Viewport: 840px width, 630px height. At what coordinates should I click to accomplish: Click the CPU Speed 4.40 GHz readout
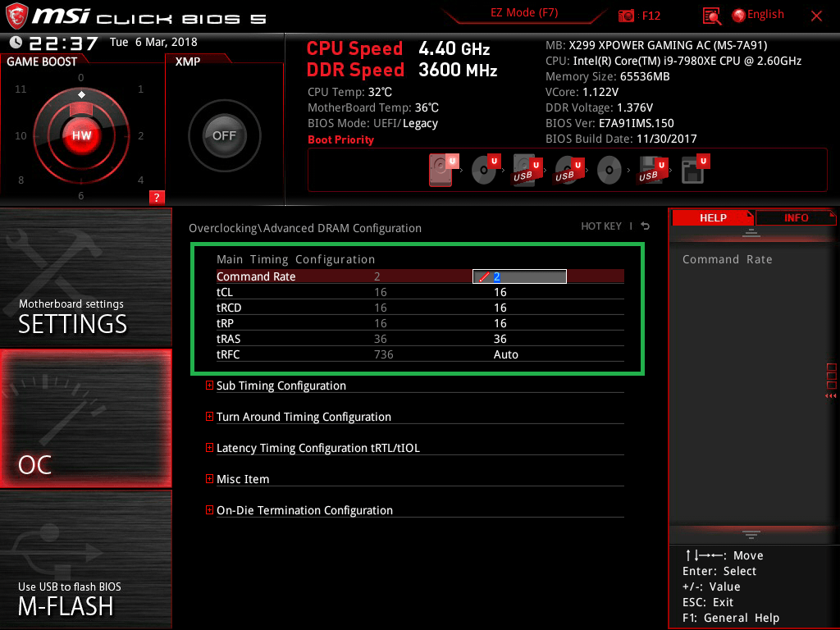point(398,48)
